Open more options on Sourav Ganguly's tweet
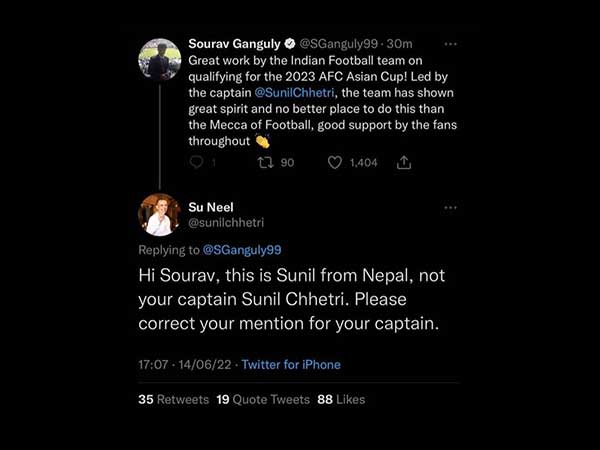 pyautogui.click(x=450, y=45)
